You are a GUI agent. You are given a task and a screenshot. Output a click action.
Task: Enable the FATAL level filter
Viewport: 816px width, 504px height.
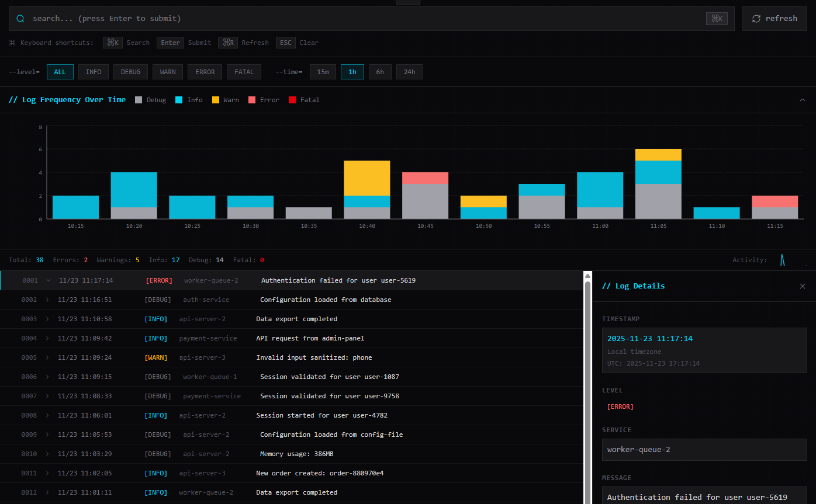pos(244,71)
